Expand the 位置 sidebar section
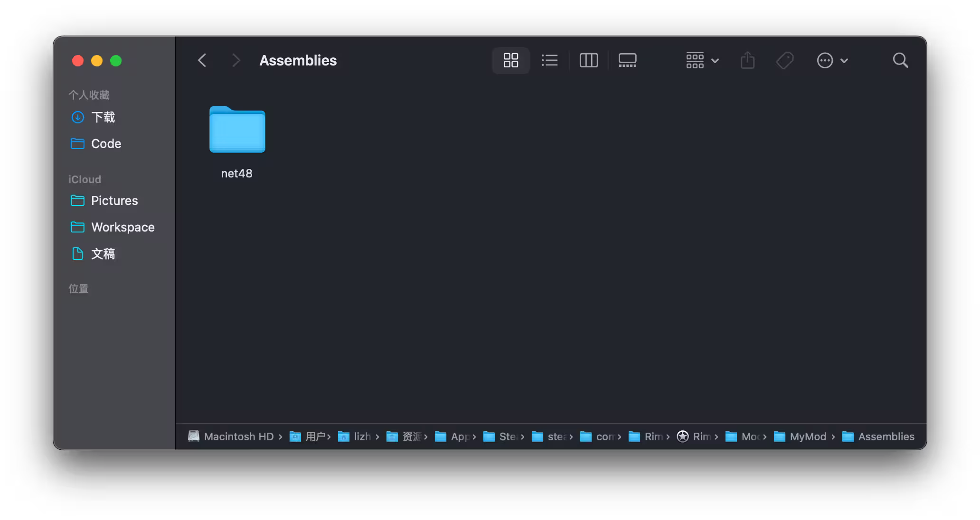The image size is (980, 520). 78,288
